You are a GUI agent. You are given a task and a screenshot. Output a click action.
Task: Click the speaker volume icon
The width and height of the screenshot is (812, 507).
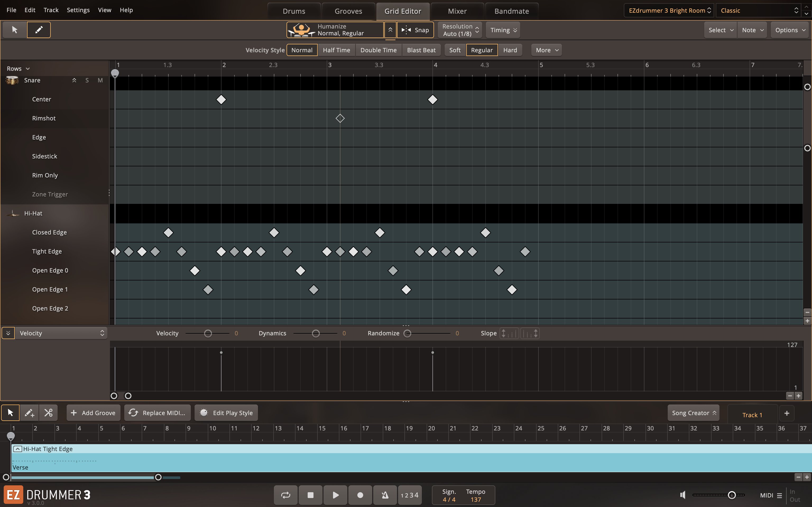682,495
